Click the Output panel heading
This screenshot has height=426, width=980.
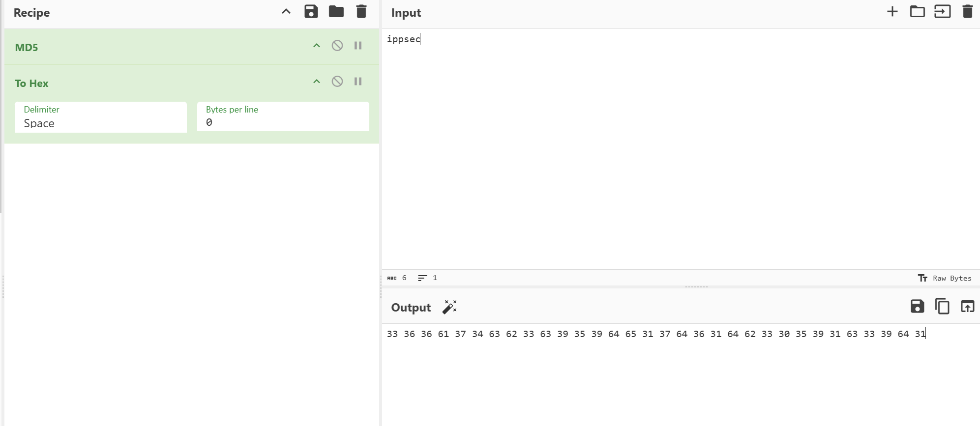[411, 308]
